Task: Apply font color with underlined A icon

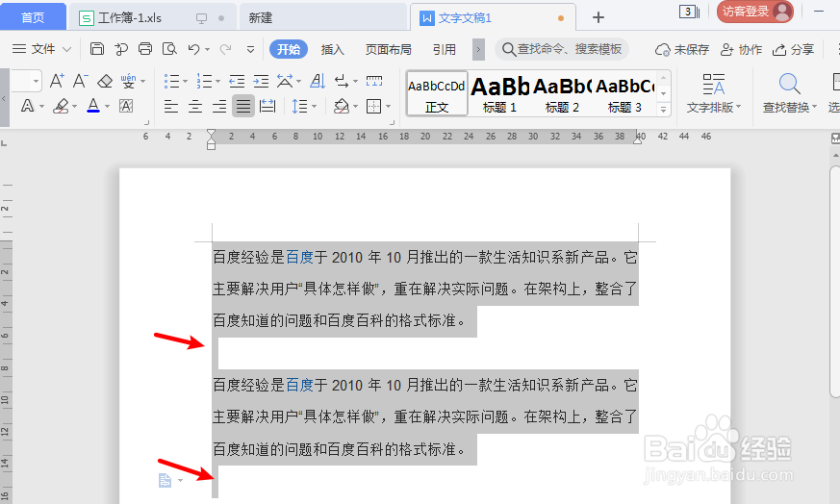Action: [93, 106]
